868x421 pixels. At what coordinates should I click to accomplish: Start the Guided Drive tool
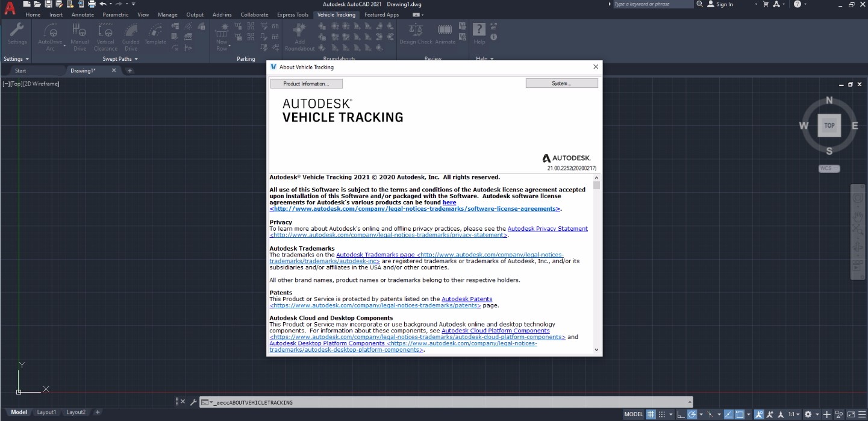pos(130,35)
